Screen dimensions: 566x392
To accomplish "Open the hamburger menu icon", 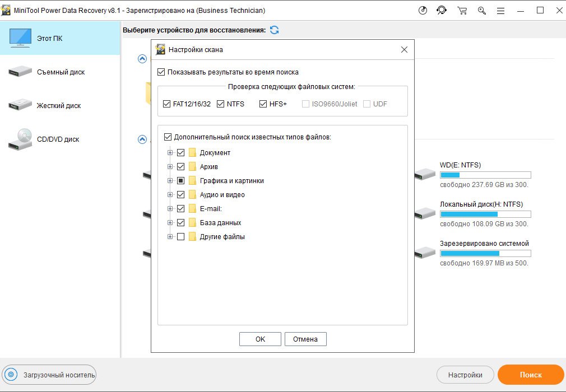I will click(x=500, y=11).
